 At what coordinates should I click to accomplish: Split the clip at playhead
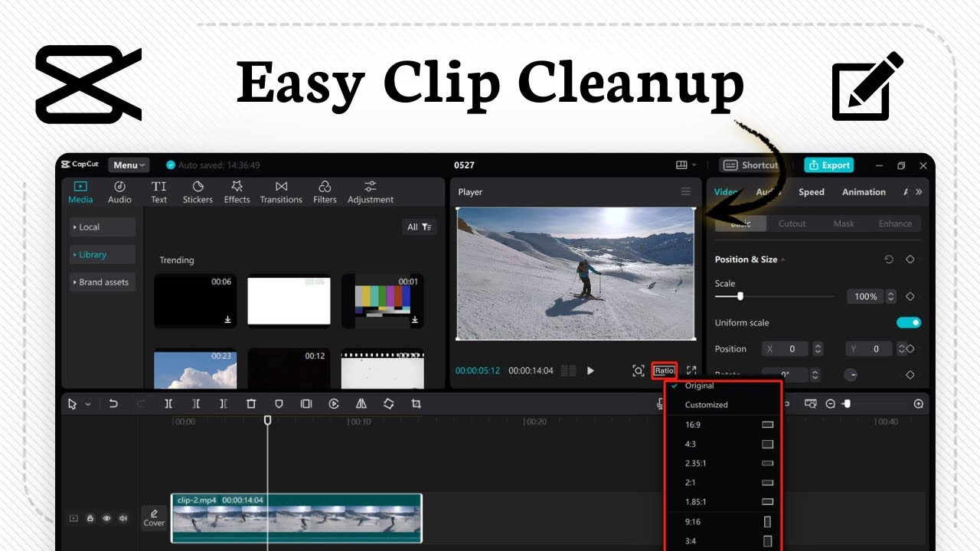[x=168, y=403]
